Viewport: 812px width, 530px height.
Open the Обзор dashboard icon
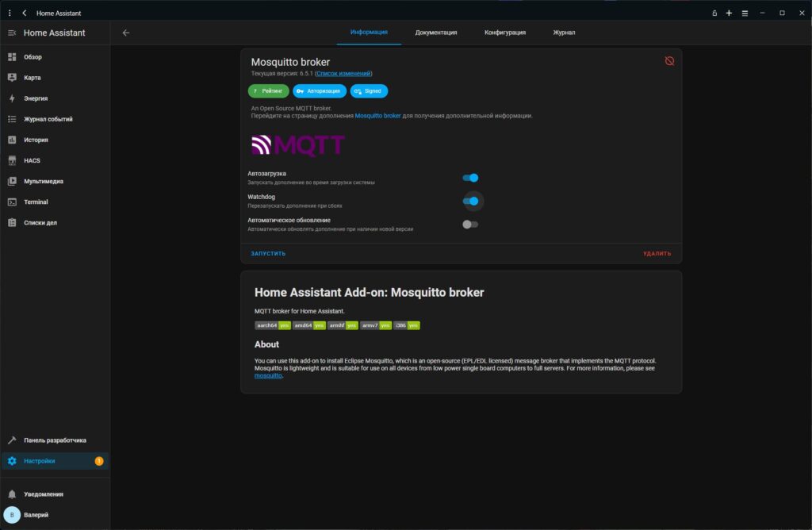(x=12, y=57)
